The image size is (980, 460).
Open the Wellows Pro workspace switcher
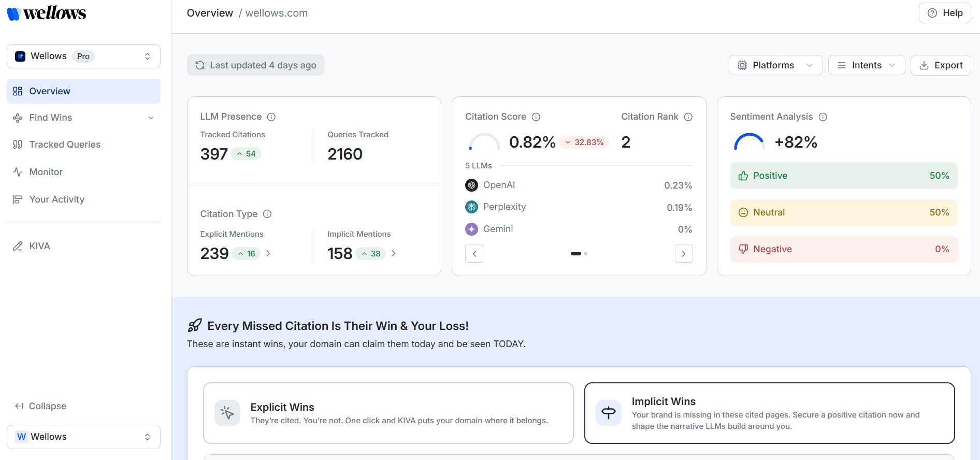pyautogui.click(x=83, y=56)
